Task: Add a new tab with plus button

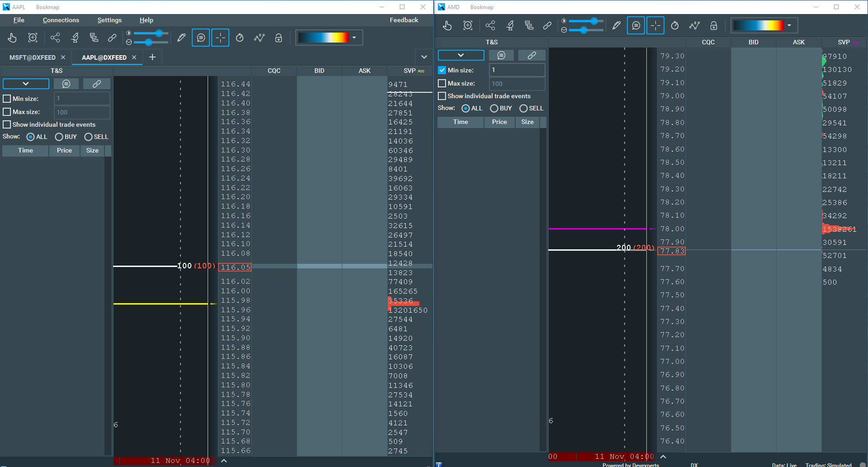Action: click(x=152, y=57)
